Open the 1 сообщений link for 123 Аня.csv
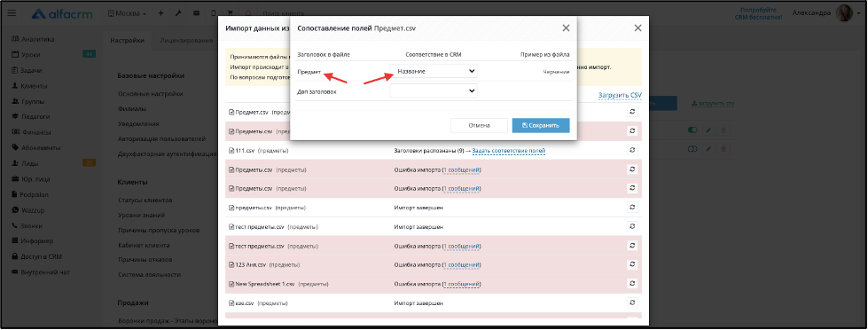The width and height of the screenshot is (868, 330). click(462, 264)
